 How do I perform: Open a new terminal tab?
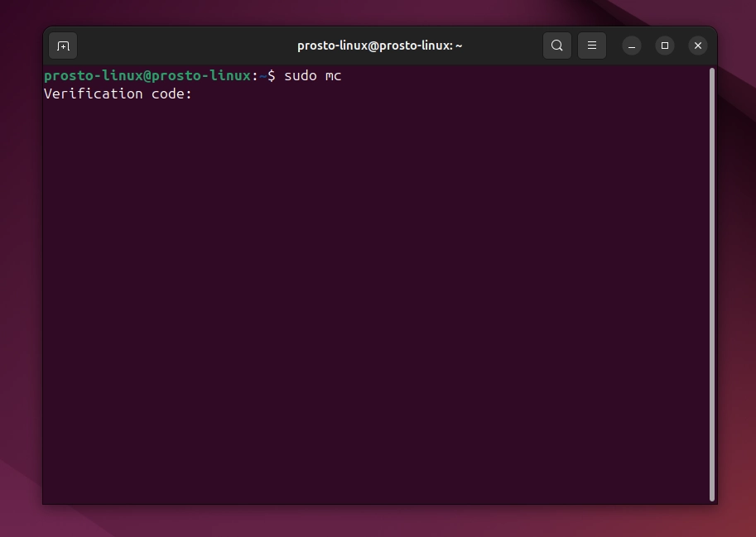pyautogui.click(x=63, y=46)
